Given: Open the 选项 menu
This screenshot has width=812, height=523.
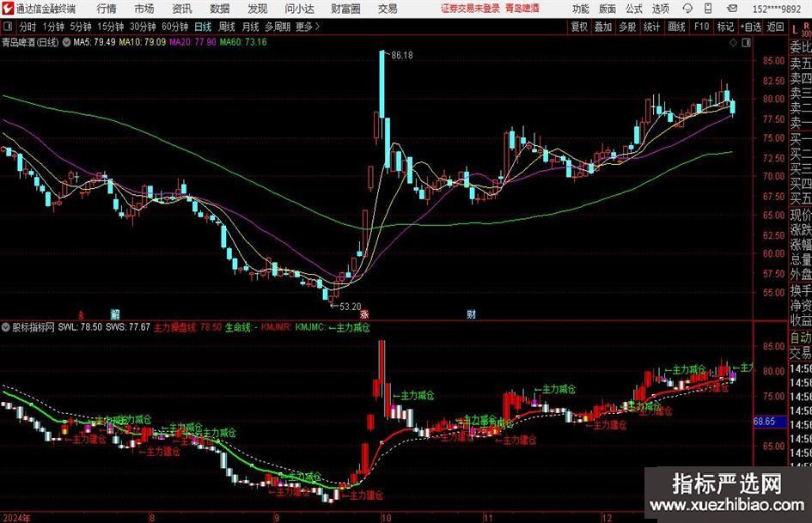Looking at the screenshot, I should point(660,9).
